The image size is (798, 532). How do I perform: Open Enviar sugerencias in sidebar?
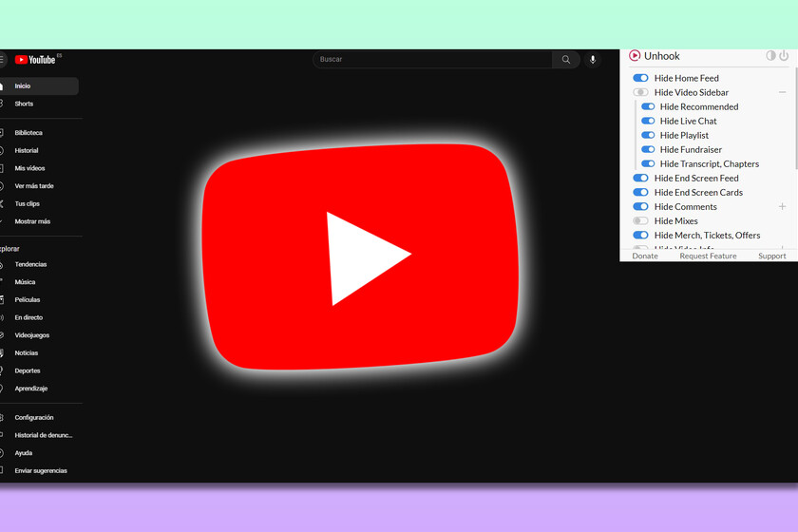coord(39,471)
